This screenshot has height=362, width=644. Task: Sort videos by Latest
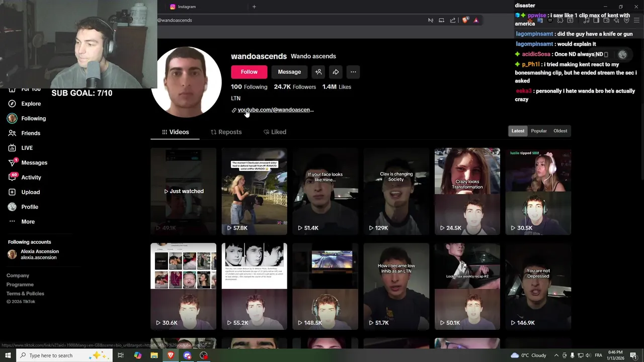tap(518, 131)
